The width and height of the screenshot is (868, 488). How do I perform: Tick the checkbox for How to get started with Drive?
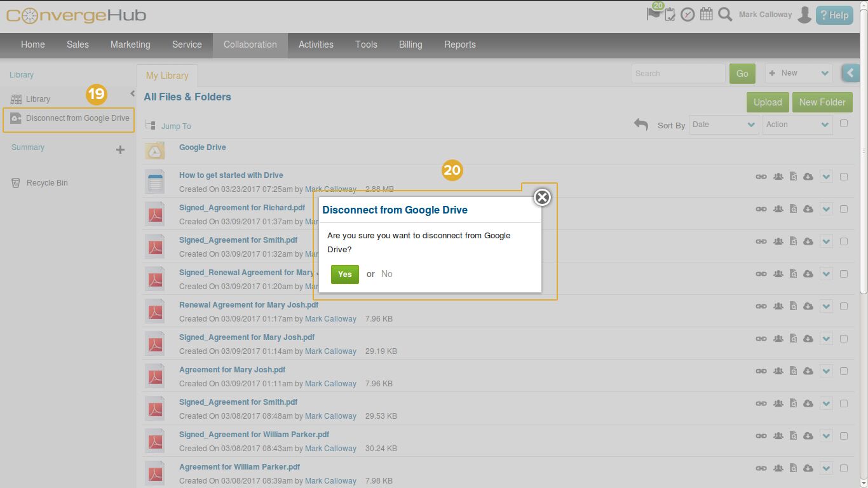[x=844, y=177]
